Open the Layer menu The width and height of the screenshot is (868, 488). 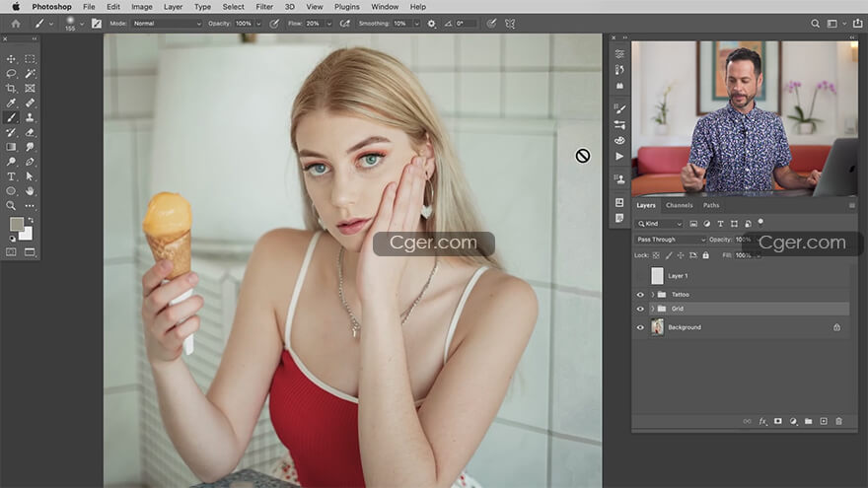point(174,7)
